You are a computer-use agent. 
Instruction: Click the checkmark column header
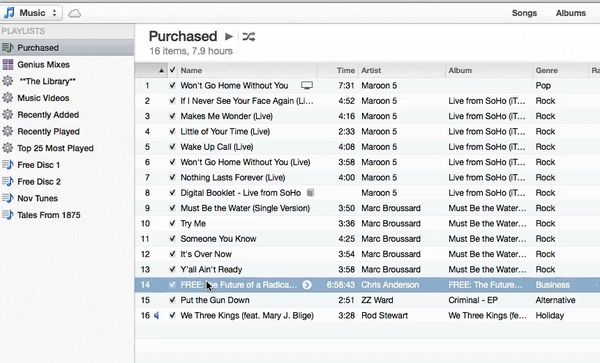point(173,70)
